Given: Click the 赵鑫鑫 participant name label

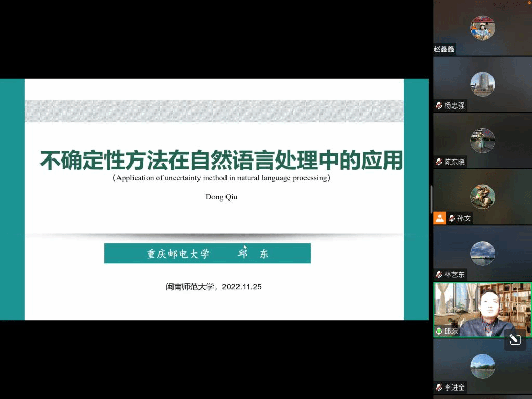Looking at the screenshot, I should point(444,49).
